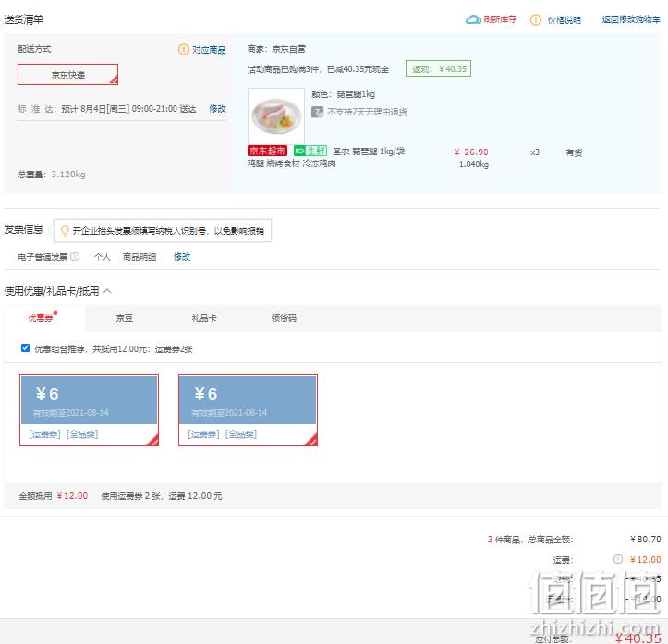Click the chicken leg product thumbnail
This screenshot has height=644, width=668.
tap(276, 116)
